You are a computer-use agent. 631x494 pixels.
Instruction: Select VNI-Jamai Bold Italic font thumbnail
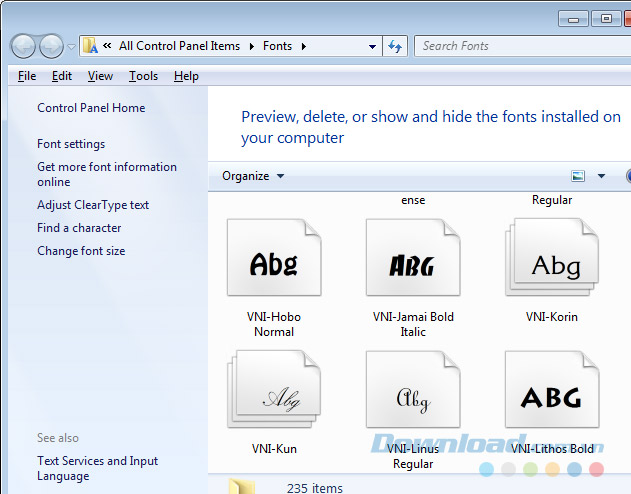pos(413,257)
